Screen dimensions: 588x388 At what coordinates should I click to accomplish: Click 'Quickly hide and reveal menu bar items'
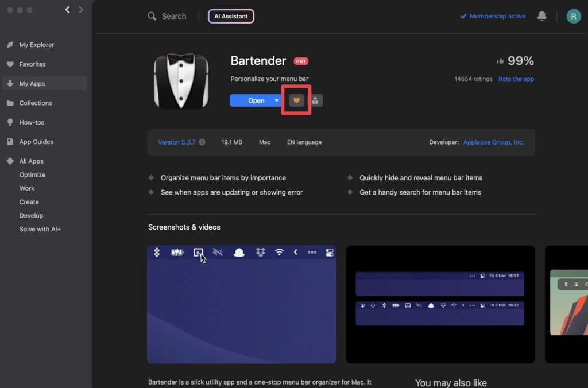coord(421,178)
